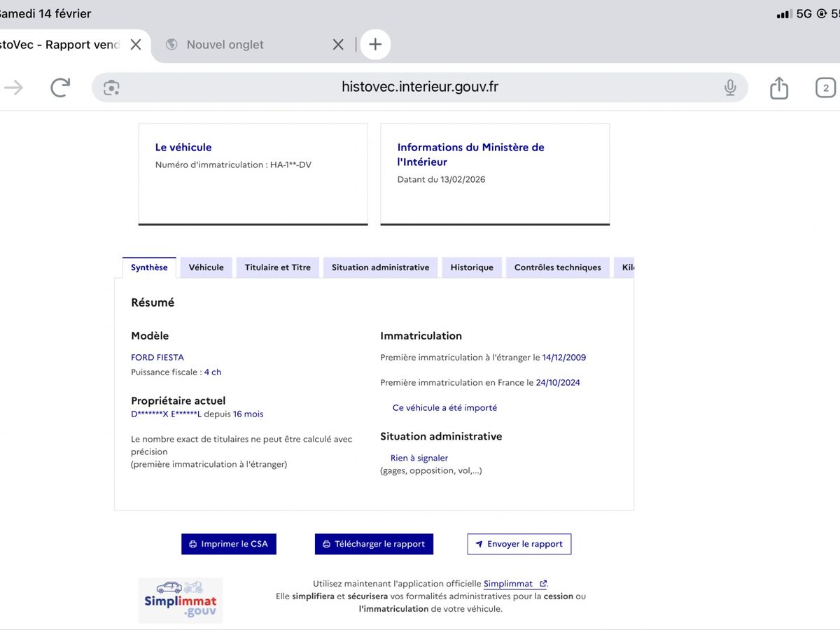Image resolution: width=840 pixels, height=630 pixels.
Task: Show the open tabs counter
Action: tap(825, 87)
